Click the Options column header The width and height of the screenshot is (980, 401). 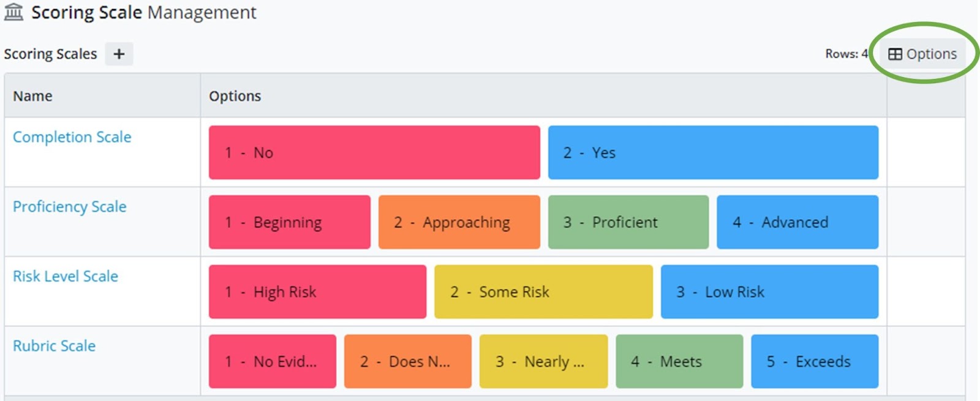[235, 96]
